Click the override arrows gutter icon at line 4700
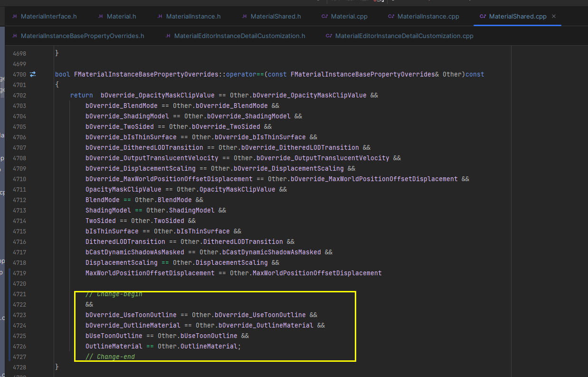 point(32,74)
